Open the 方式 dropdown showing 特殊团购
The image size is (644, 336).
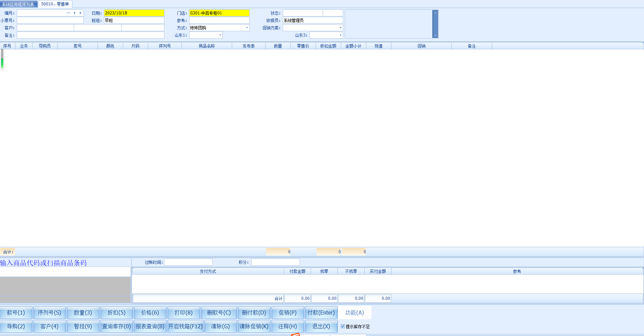247,28
